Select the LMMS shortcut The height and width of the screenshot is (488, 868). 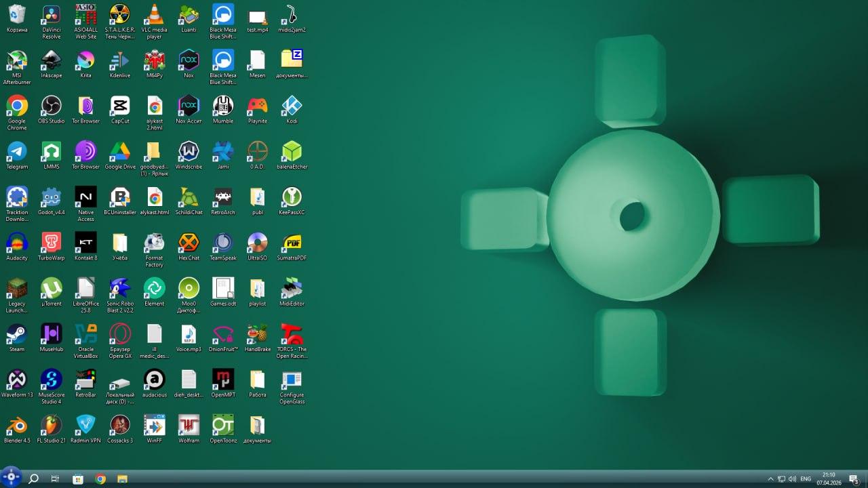click(51, 155)
